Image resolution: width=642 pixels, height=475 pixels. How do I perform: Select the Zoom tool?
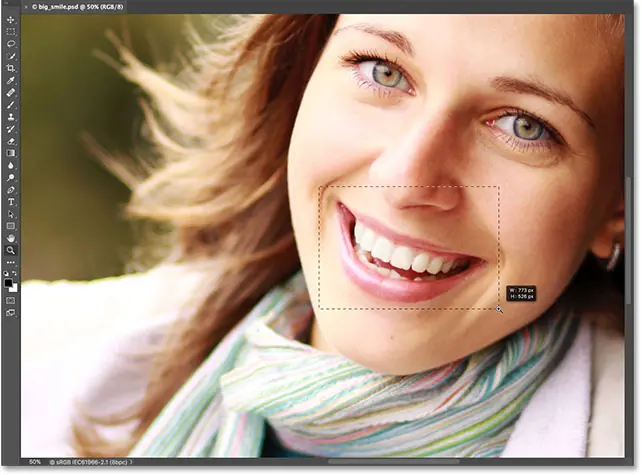pyautogui.click(x=11, y=250)
